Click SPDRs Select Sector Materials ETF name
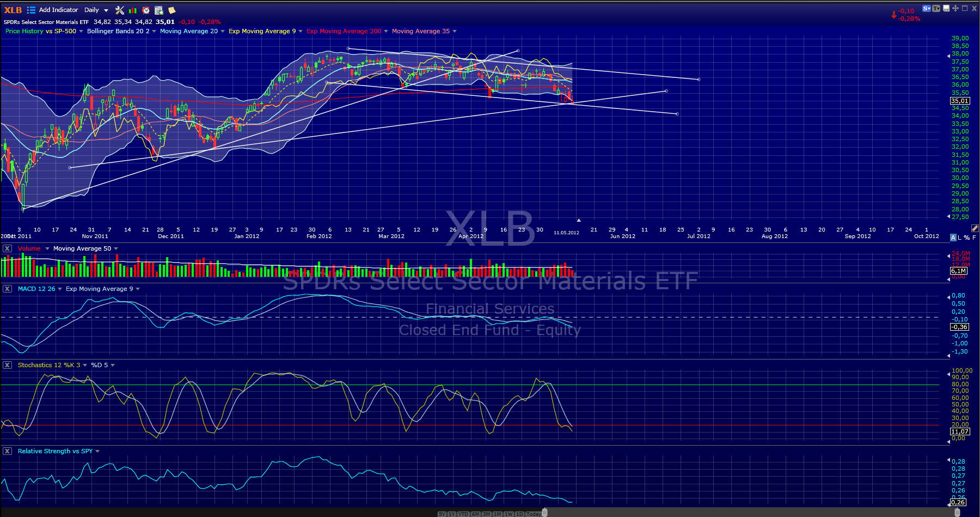This screenshot has height=517, width=980. coord(46,22)
